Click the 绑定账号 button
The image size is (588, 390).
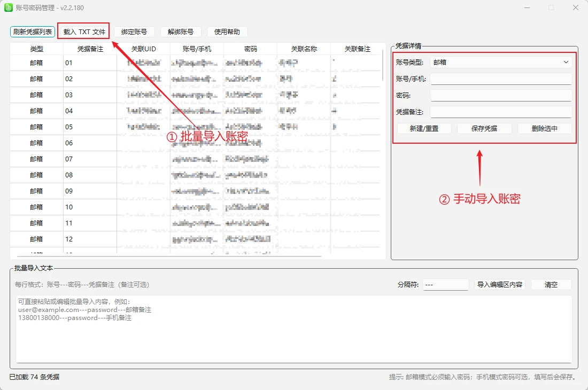point(134,32)
